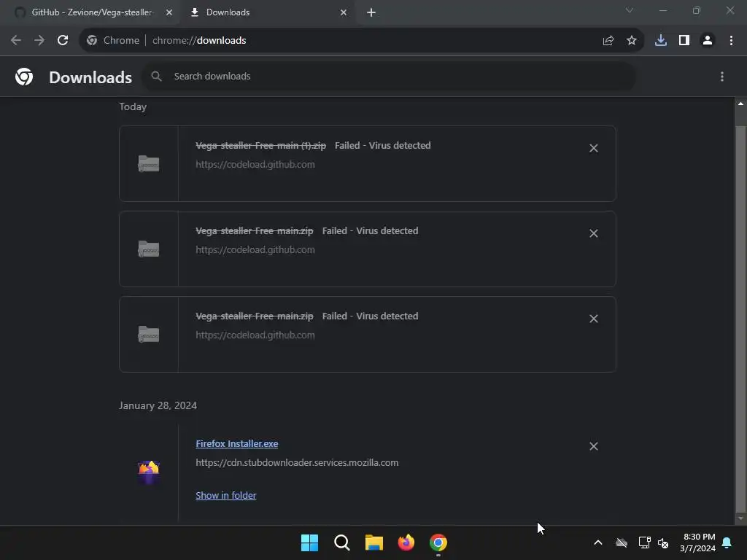Close the GitHub Zevione tab
Screen dimensions: 747x560
(169, 12)
